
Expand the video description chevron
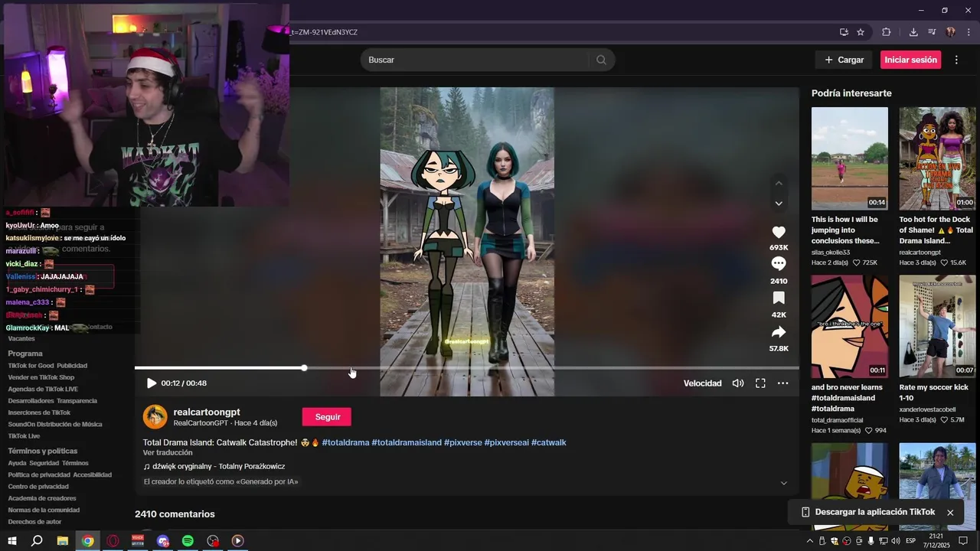pos(783,483)
